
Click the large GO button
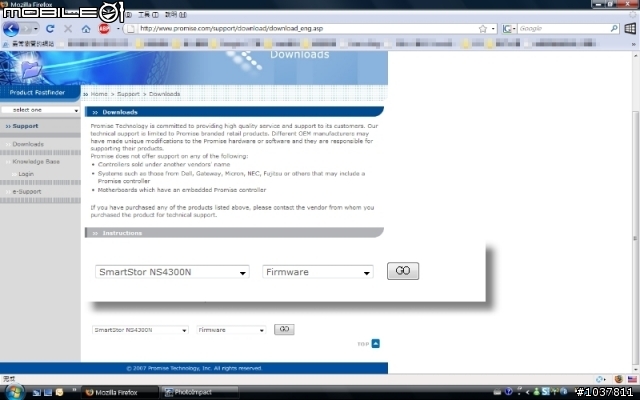403,271
